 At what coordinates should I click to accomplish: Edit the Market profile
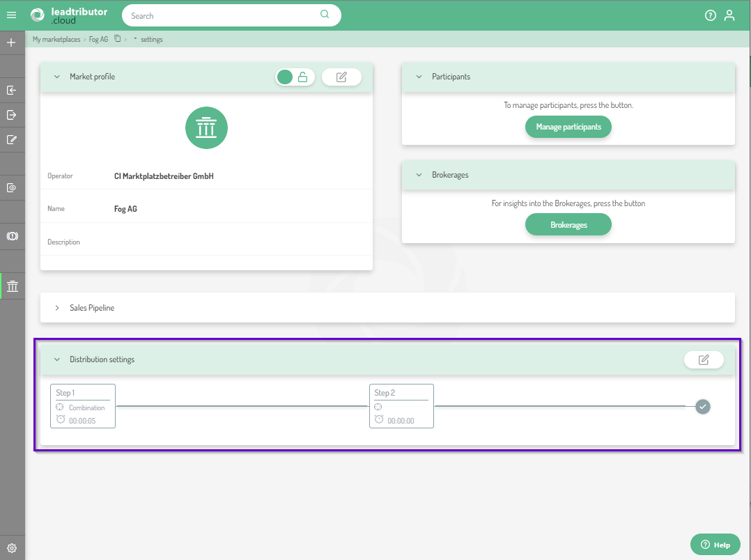coord(341,77)
